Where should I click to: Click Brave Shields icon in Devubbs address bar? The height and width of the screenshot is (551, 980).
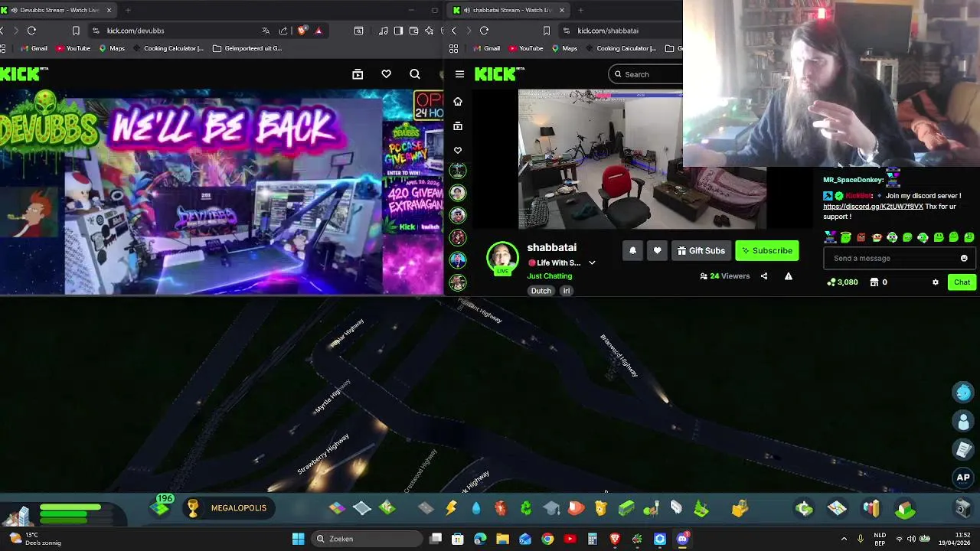click(x=302, y=31)
